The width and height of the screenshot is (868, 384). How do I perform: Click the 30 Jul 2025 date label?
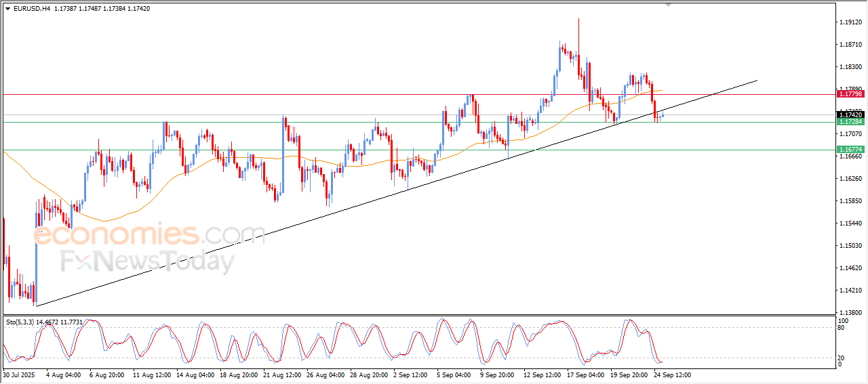(x=18, y=375)
